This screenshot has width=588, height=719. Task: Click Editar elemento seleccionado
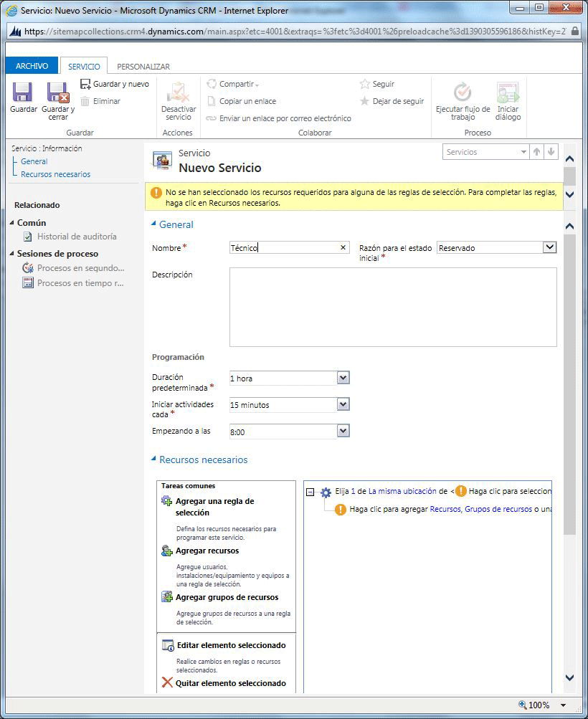pos(231,646)
